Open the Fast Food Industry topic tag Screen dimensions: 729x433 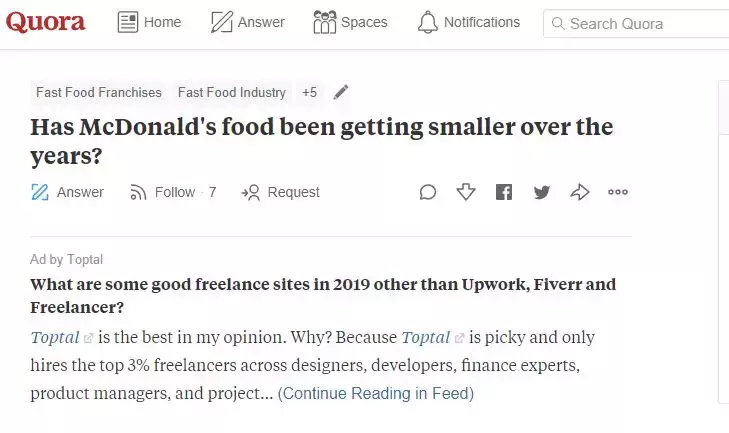tap(232, 92)
